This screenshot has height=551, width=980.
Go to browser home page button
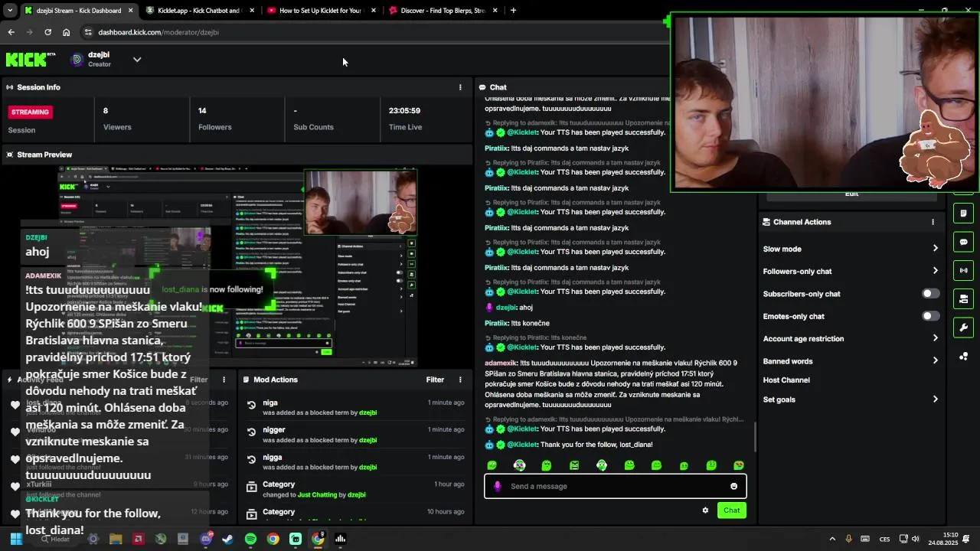pyautogui.click(x=67, y=32)
